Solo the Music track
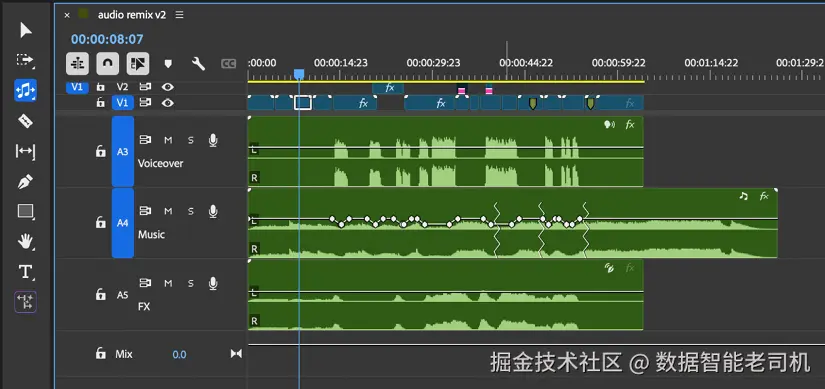The width and height of the screenshot is (825, 389). pyautogui.click(x=191, y=211)
